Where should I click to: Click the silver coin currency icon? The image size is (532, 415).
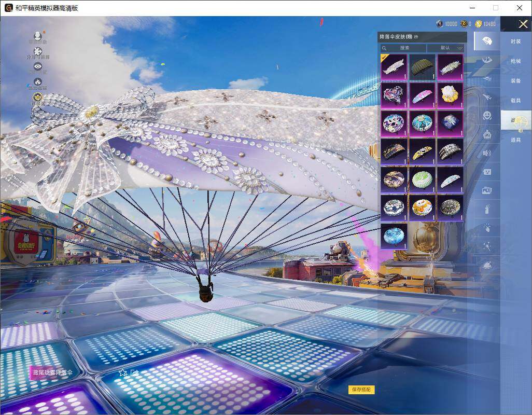click(x=440, y=24)
